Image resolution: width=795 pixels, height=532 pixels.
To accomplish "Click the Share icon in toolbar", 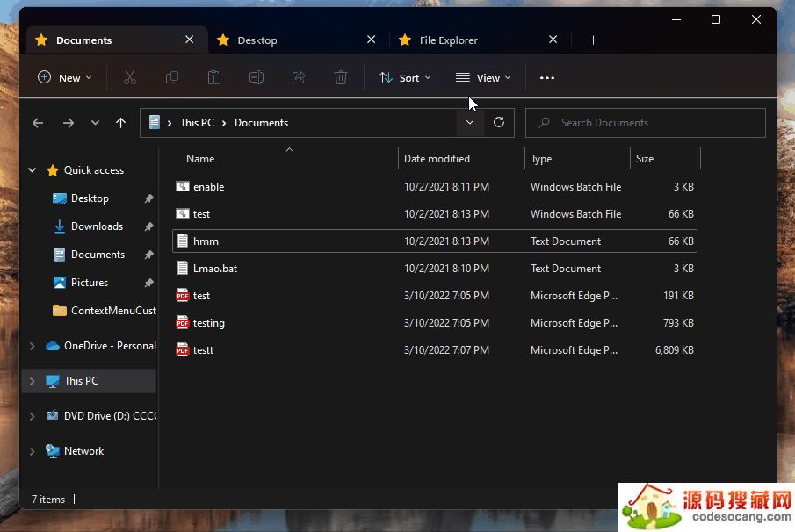I will pyautogui.click(x=299, y=78).
